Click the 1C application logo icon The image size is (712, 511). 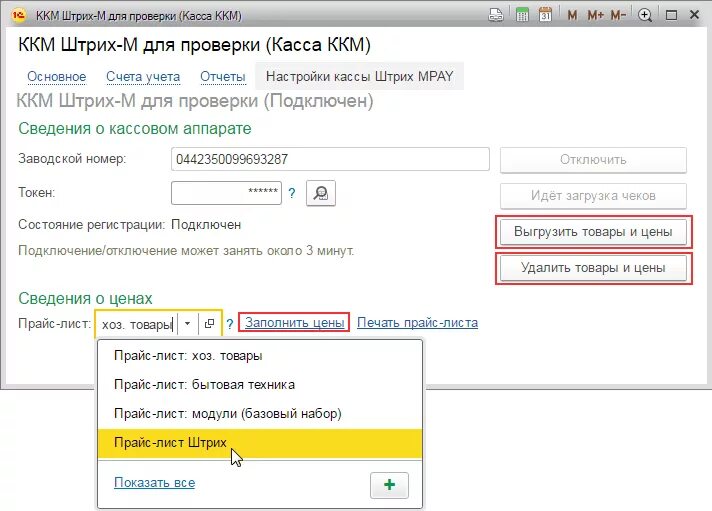[19, 15]
